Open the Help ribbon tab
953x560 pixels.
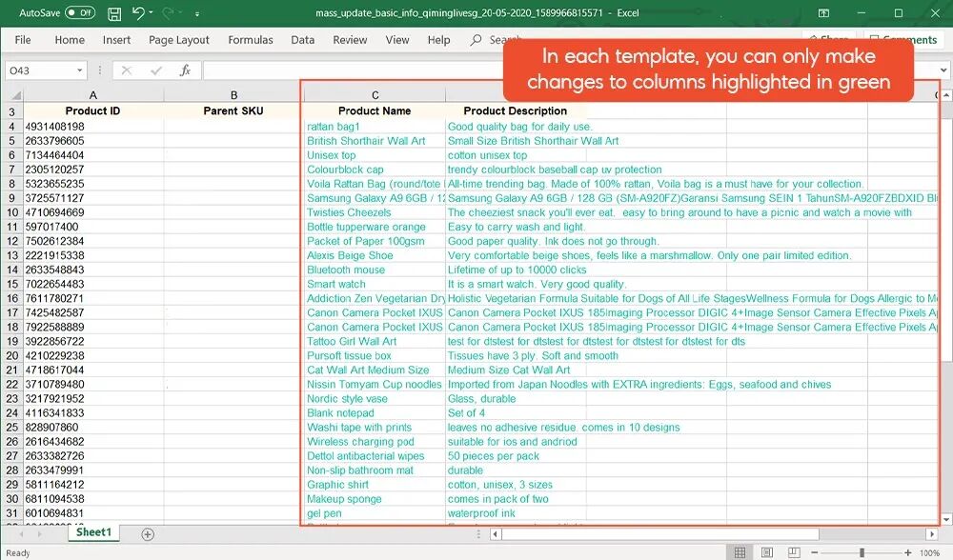pos(438,39)
